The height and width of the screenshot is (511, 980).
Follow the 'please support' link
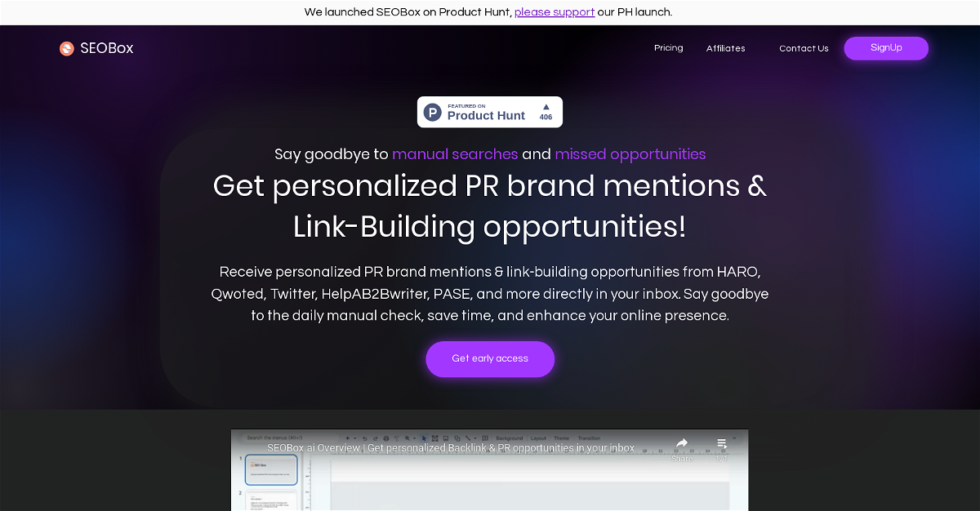(555, 12)
